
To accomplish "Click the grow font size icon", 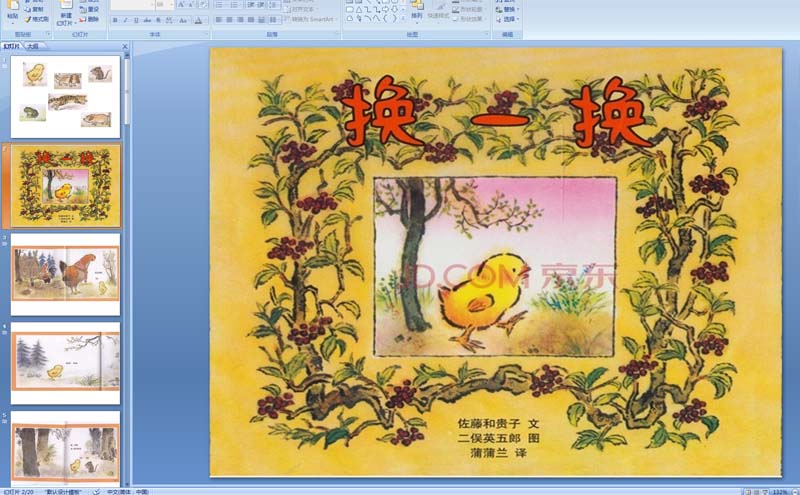I will point(181,5).
